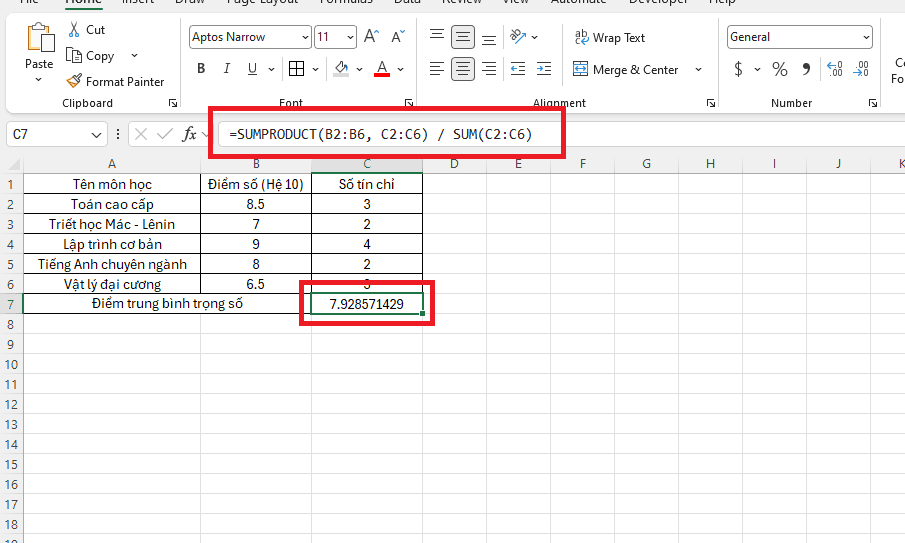Toggle Italic formatting
The width and height of the screenshot is (905, 543).
[x=227, y=69]
